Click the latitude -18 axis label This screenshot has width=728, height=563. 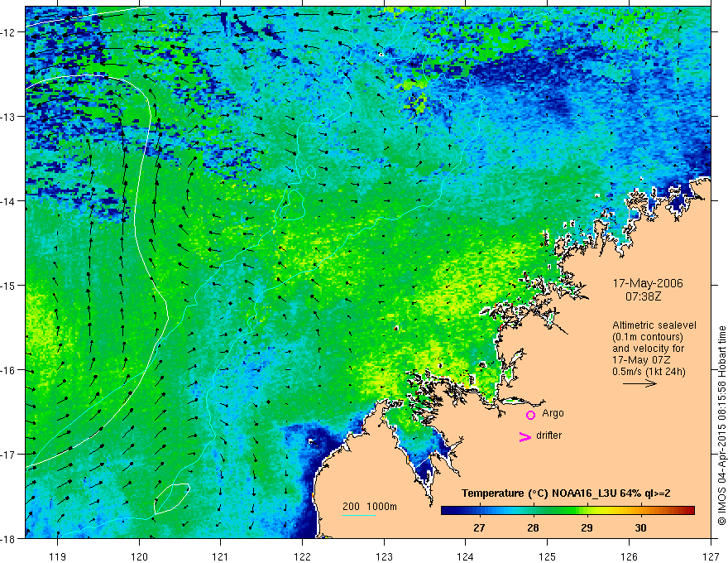click(9, 538)
